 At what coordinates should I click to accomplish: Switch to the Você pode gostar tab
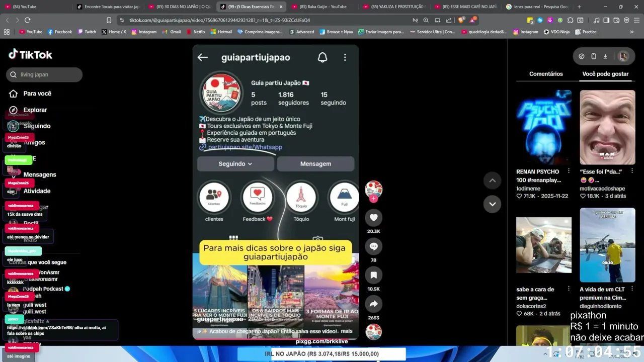click(x=605, y=74)
